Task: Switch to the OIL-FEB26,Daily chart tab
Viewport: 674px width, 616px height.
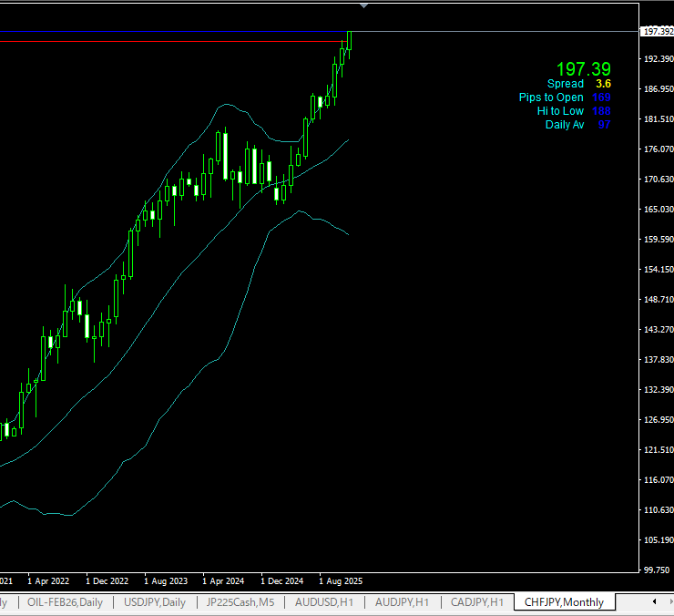Action: (65, 602)
